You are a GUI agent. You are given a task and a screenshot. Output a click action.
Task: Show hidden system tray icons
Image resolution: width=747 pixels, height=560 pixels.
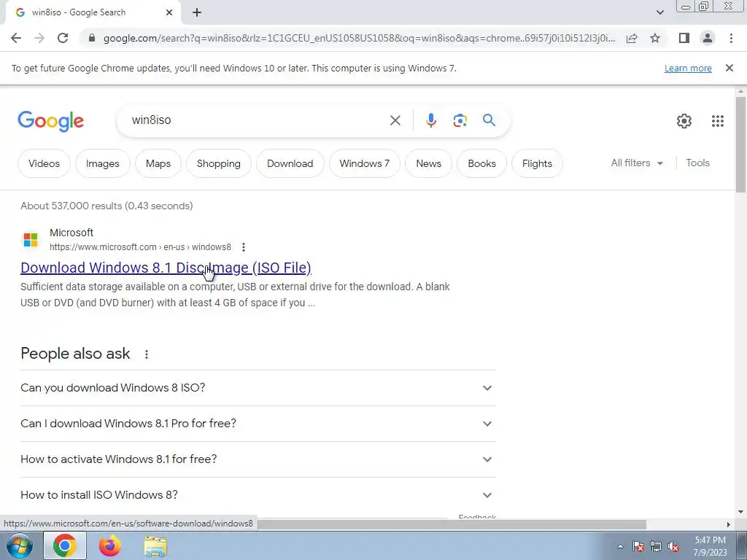(620, 546)
